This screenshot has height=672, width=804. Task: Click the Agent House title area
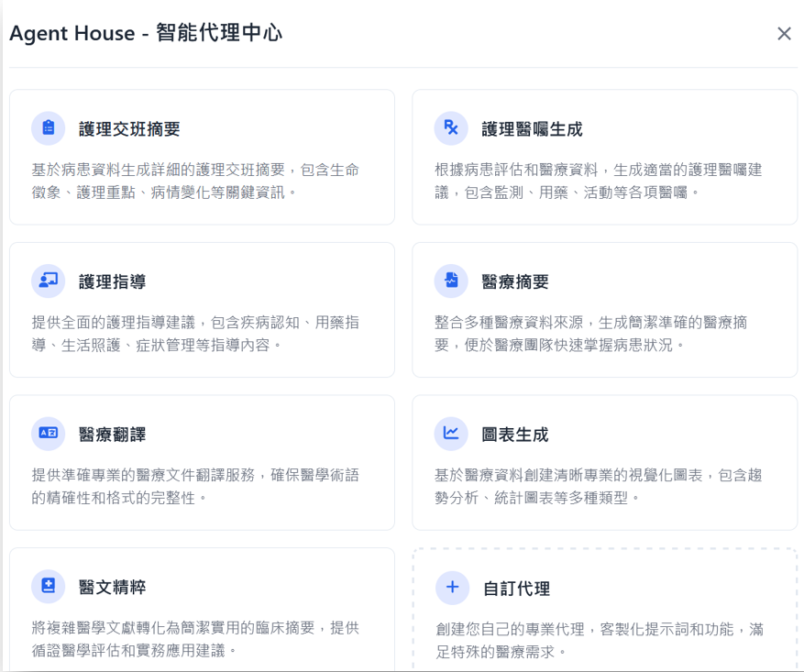pyautogui.click(x=143, y=33)
